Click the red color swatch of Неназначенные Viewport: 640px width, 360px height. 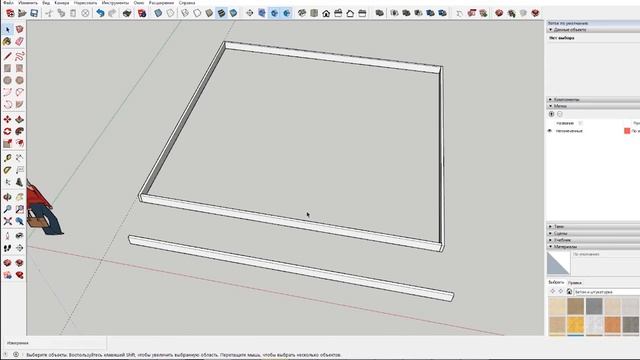[x=627, y=131]
